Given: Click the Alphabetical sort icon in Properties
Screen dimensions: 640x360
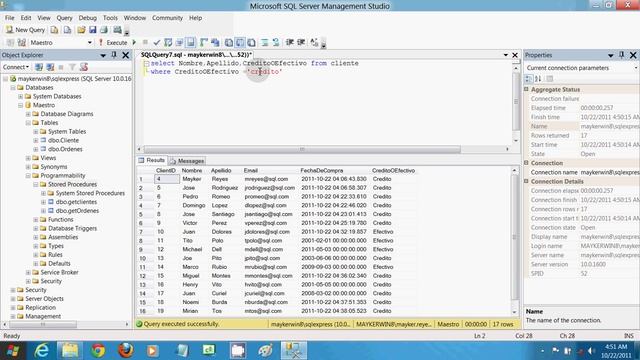Looking at the screenshot, I should tap(538, 79).
